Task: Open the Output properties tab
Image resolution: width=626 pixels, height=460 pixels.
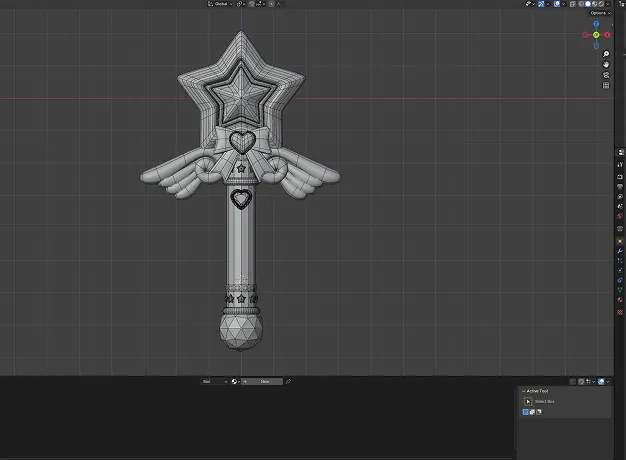Action: [620, 186]
